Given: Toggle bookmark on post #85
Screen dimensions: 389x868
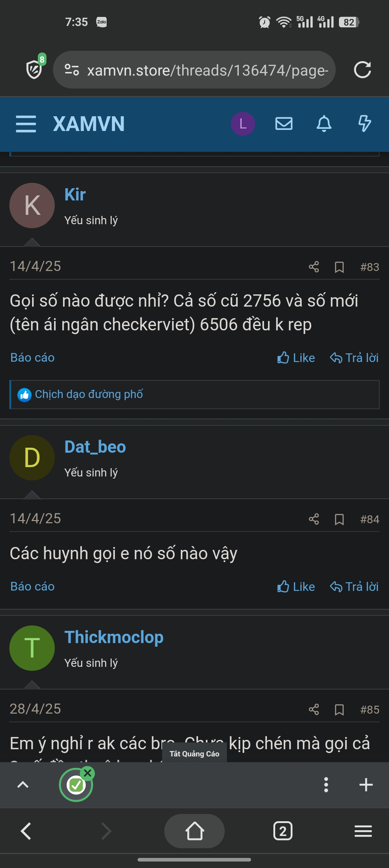Looking at the screenshot, I should tap(339, 710).
